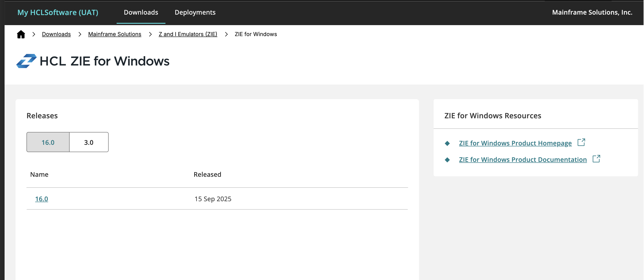
Task: Click external link icon beside Product Homepage
Action: coord(581,142)
